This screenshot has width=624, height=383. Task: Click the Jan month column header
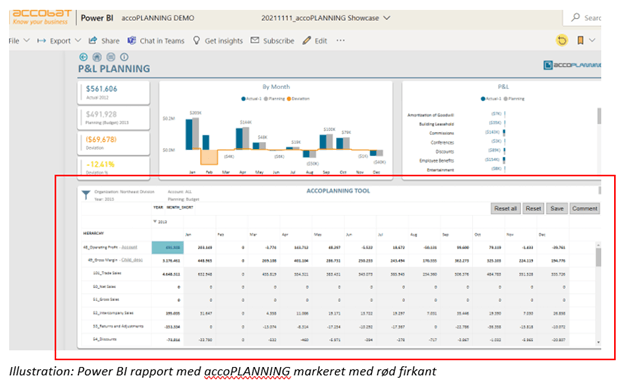click(188, 234)
